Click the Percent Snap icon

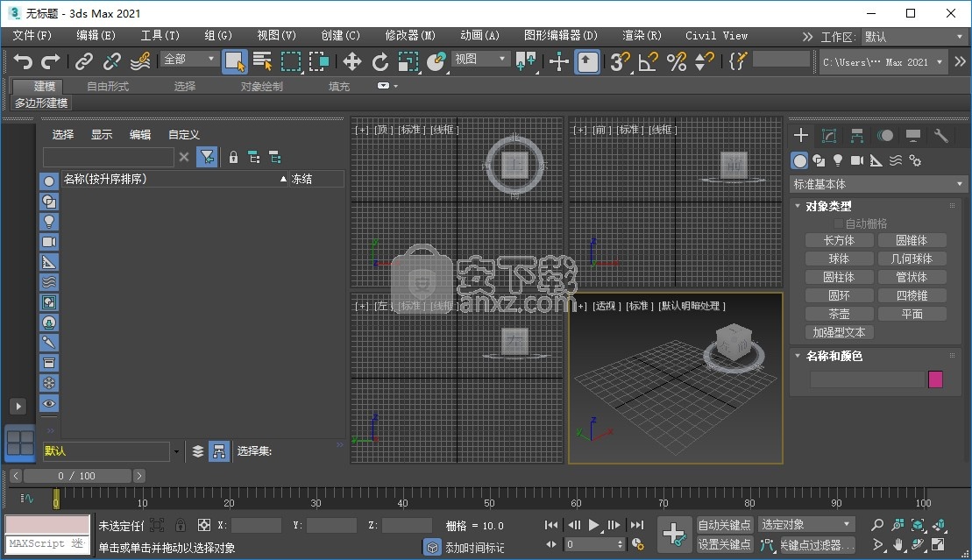(x=676, y=61)
